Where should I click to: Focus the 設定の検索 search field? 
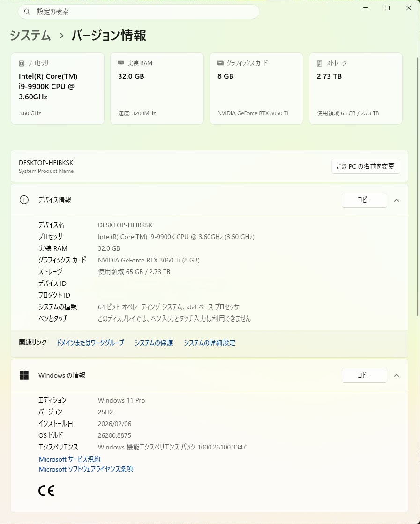[139, 12]
